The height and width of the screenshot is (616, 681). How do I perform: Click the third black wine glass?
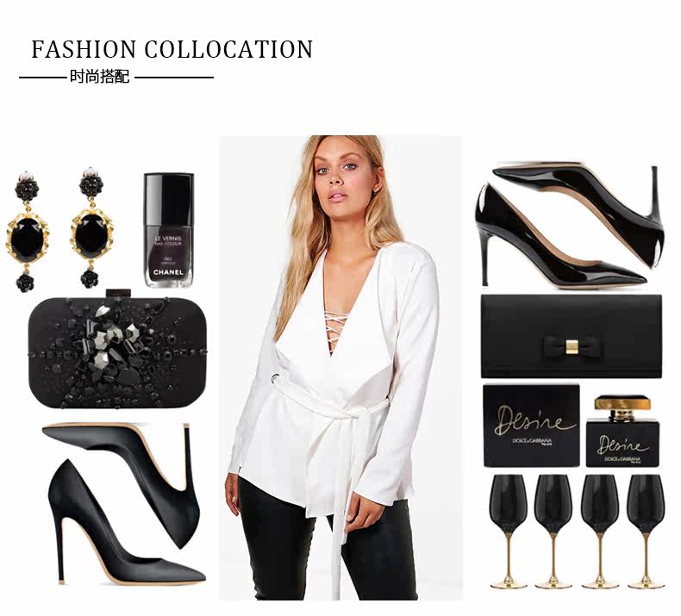(600, 531)
